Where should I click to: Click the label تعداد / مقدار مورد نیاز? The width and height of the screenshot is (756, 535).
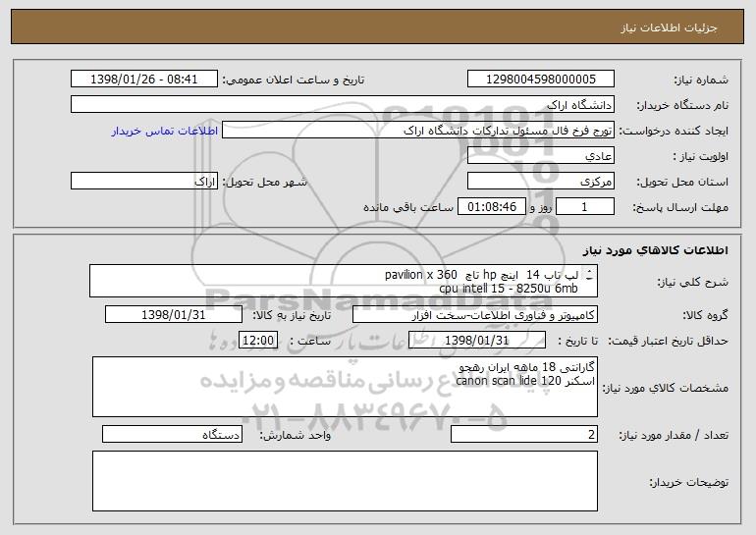[x=674, y=435]
